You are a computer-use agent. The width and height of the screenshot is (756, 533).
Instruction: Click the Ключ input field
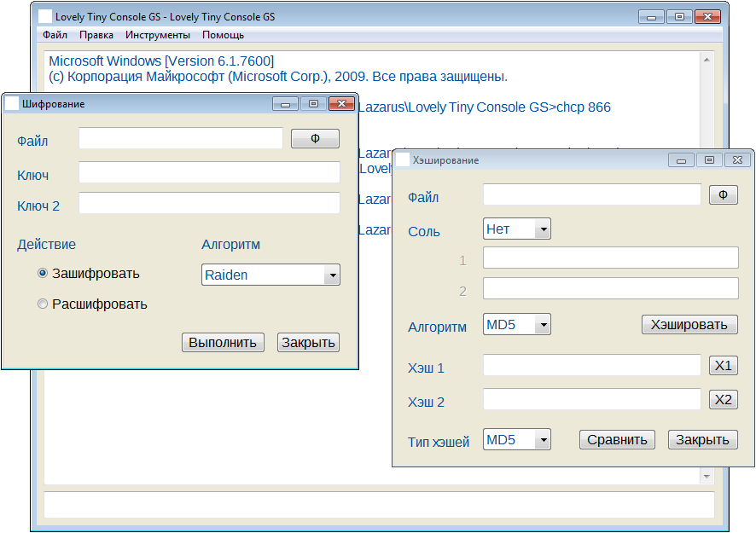pyautogui.click(x=209, y=172)
